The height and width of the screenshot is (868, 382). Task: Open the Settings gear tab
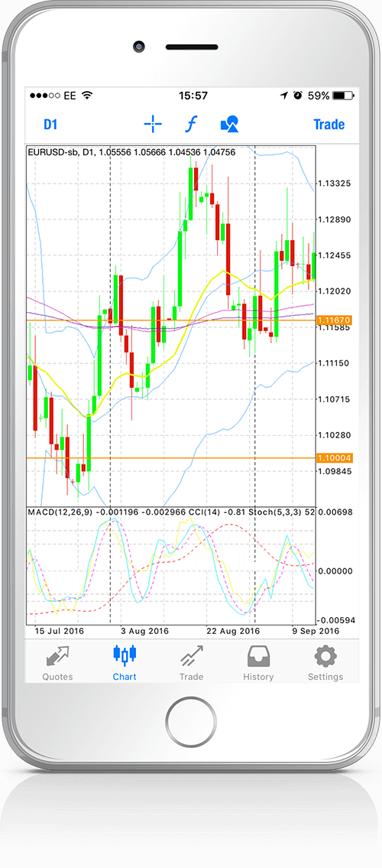(x=325, y=663)
